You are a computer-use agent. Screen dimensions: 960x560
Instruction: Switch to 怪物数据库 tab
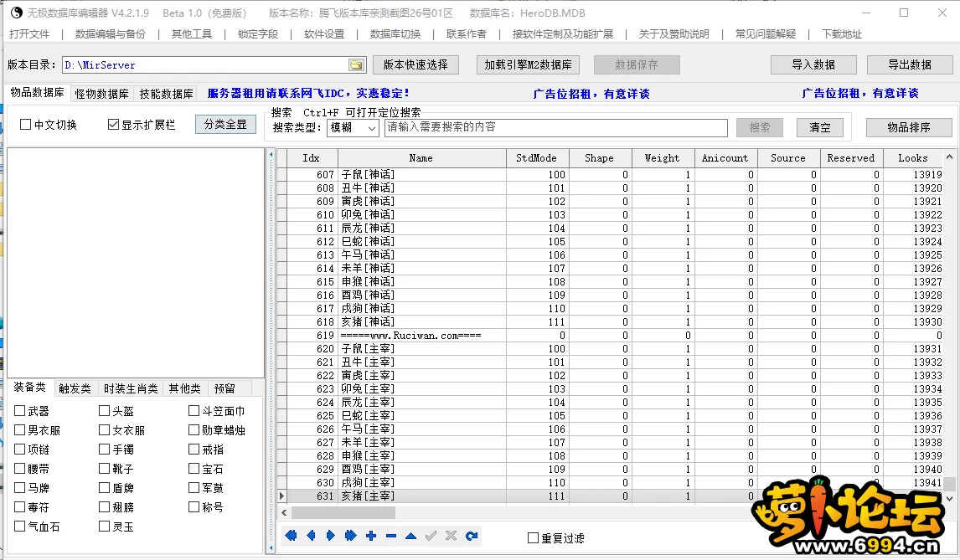(101, 94)
